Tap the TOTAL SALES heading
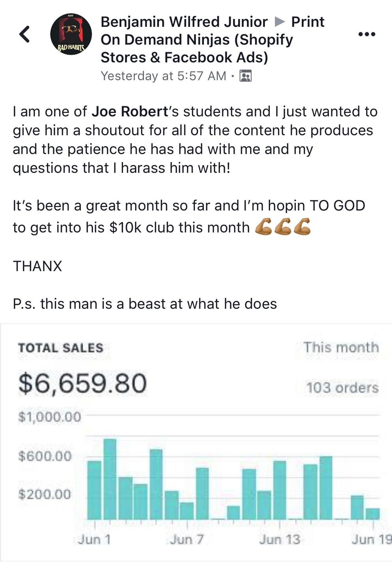This screenshot has width=392, height=568. tap(60, 348)
